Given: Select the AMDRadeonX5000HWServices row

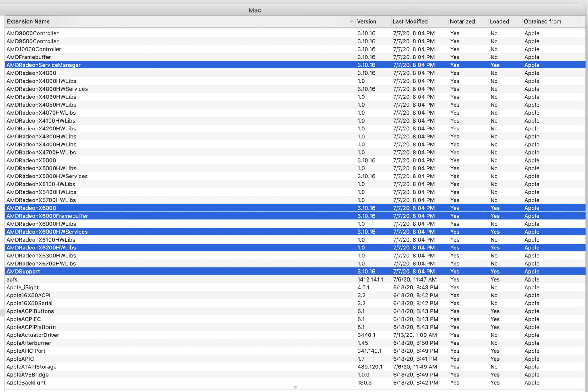Looking at the screenshot, I should tap(47, 176).
